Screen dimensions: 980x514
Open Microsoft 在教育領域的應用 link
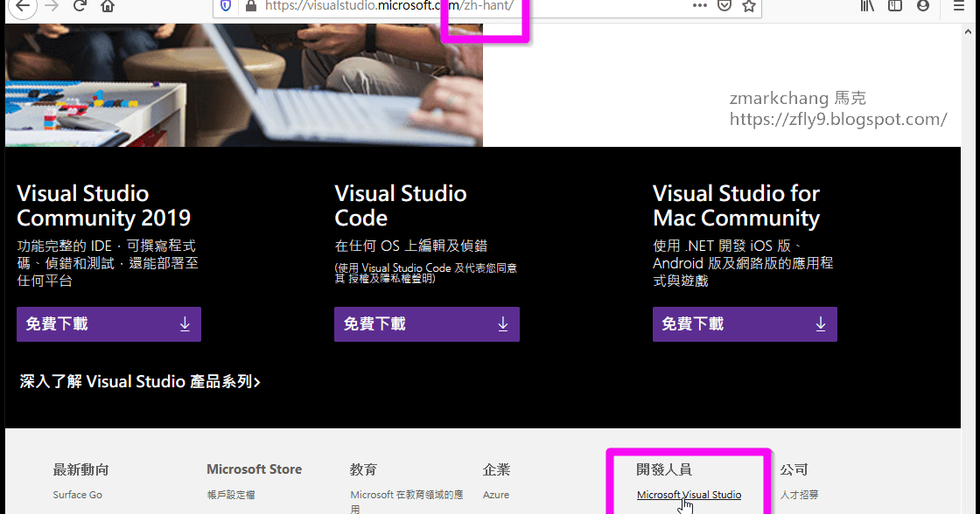pyautogui.click(x=407, y=502)
